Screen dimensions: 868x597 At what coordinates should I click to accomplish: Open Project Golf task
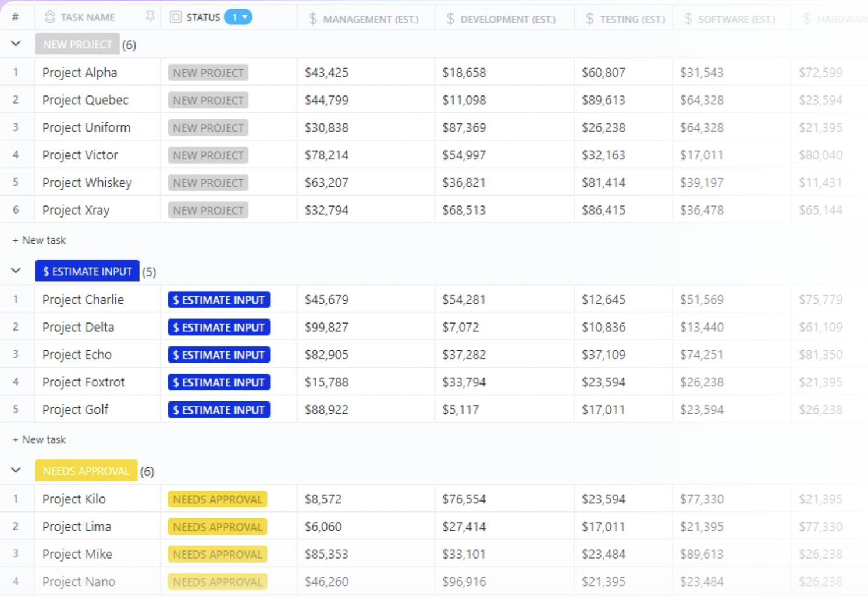[x=75, y=409]
